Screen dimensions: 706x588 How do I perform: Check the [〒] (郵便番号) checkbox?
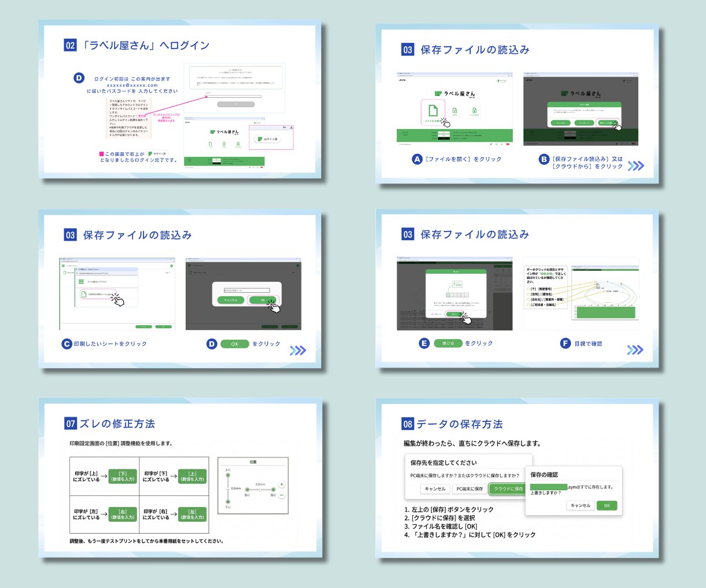528,289
